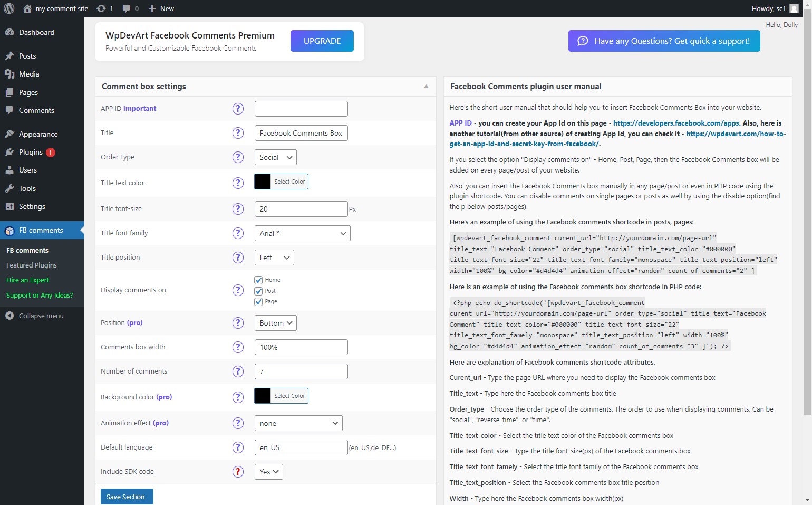The image size is (812, 505).
Task: Click the Collapse menu arrow icon
Action: click(x=9, y=316)
